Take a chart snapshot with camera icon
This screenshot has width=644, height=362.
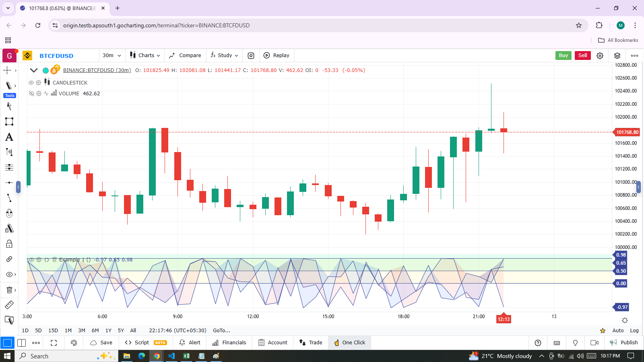251,56
